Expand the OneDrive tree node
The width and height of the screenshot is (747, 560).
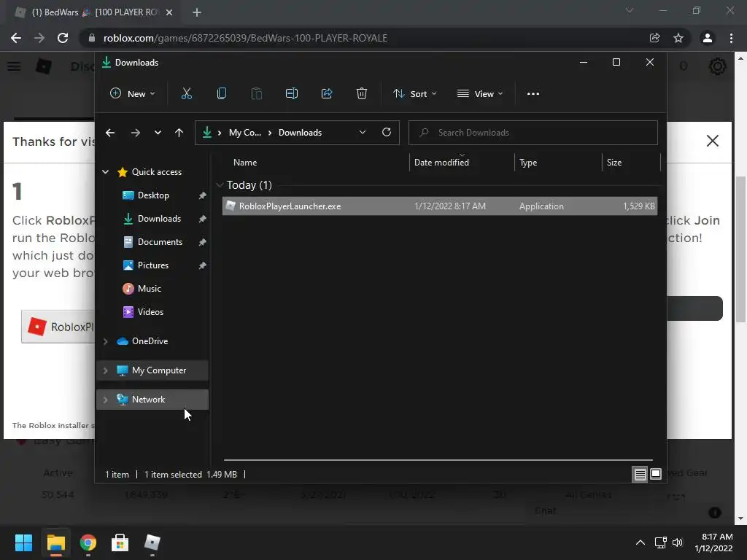105,341
